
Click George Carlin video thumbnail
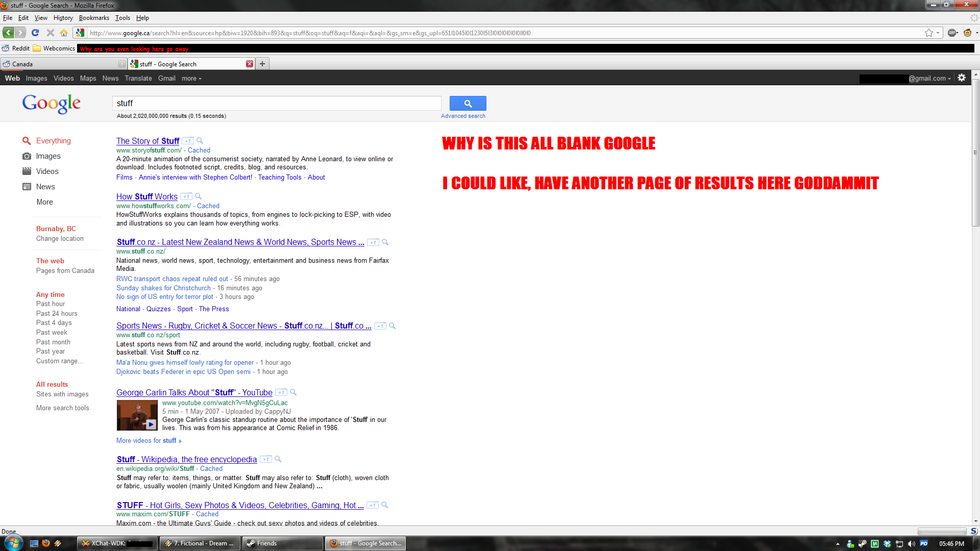[137, 415]
